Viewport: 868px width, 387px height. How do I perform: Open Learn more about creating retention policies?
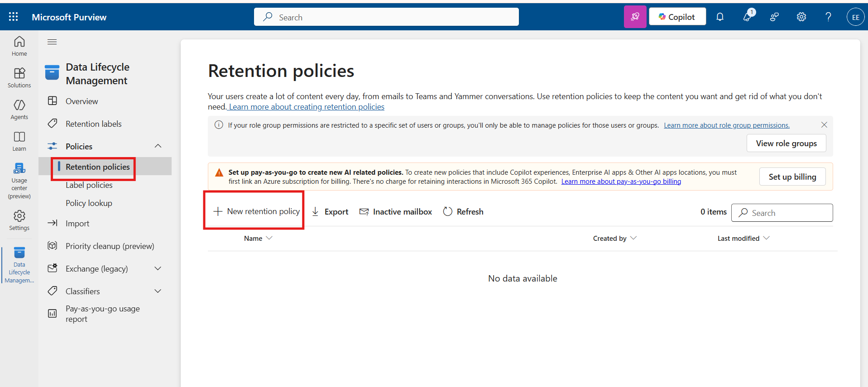point(306,107)
